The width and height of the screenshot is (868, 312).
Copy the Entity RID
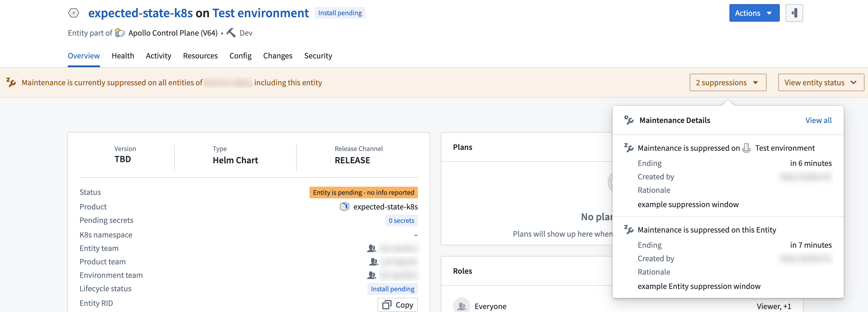(x=397, y=305)
